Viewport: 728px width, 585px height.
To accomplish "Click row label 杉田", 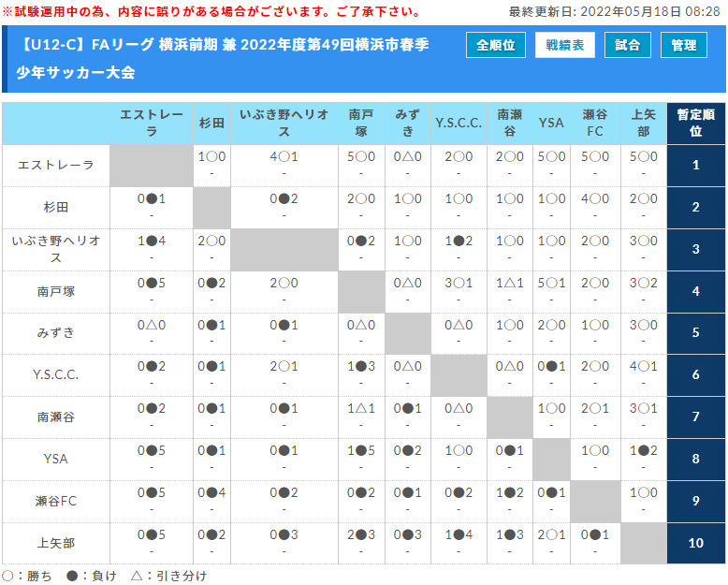I will click(56, 207).
